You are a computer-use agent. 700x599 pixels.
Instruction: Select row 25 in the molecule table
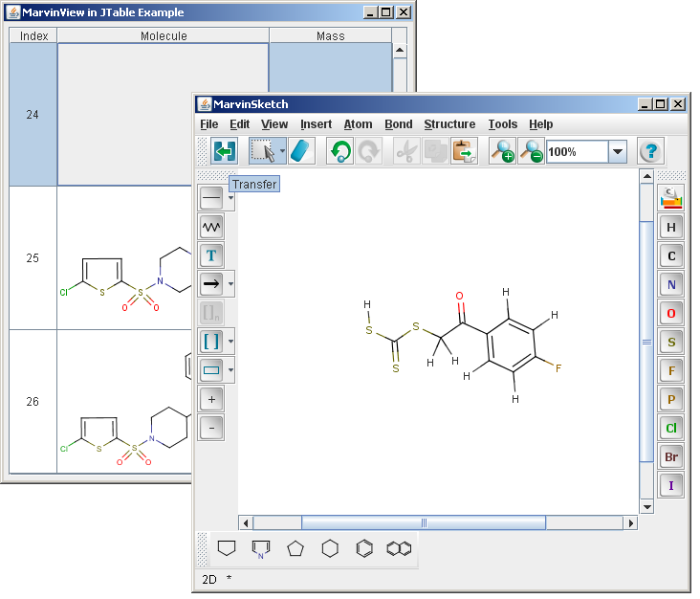pyautogui.click(x=33, y=258)
